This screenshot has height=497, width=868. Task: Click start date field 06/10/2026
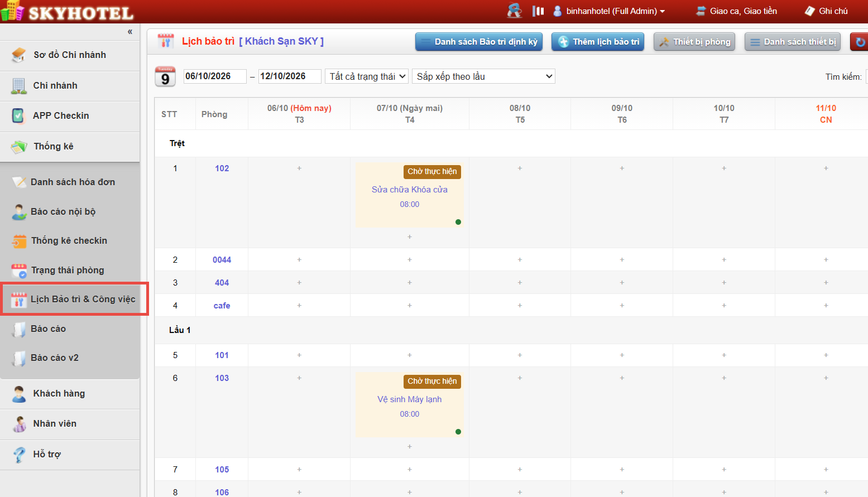click(215, 76)
